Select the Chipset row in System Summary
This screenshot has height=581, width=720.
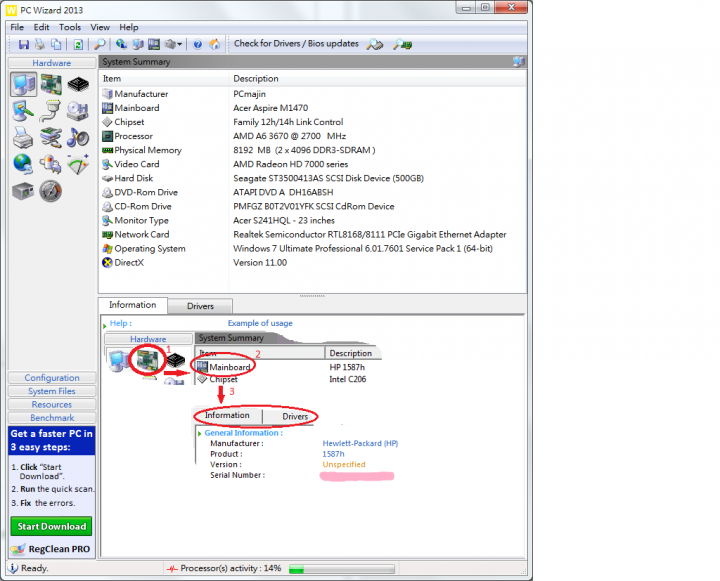pyautogui.click(x=313, y=122)
